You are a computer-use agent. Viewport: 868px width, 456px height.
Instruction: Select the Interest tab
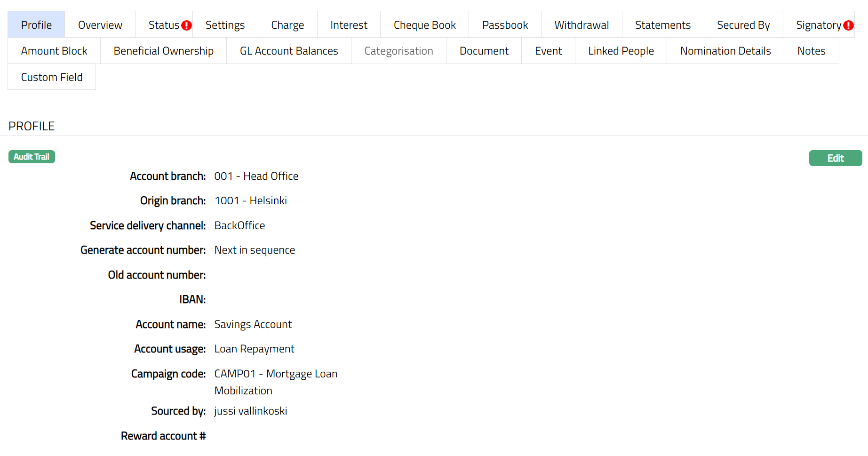349,25
